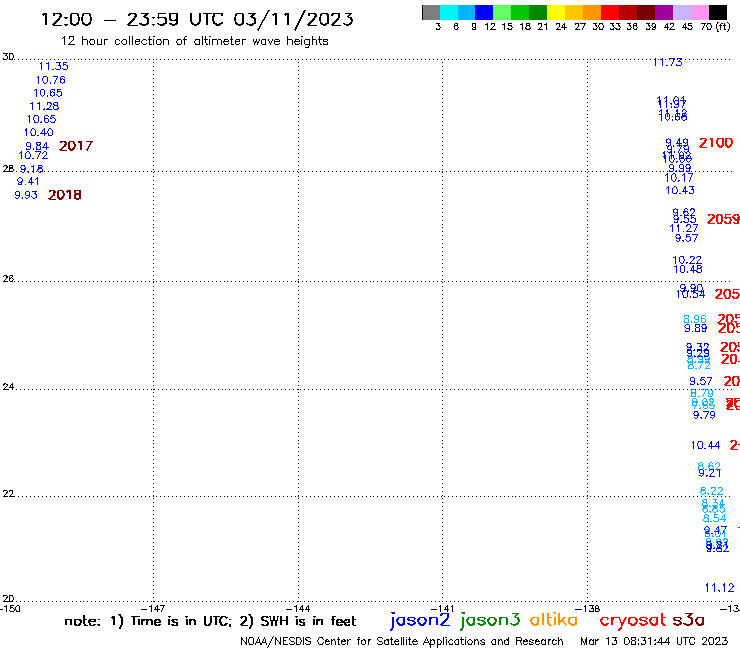Click the latitude 22 axis label
The height and width of the screenshot is (650, 740).
point(8,493)
